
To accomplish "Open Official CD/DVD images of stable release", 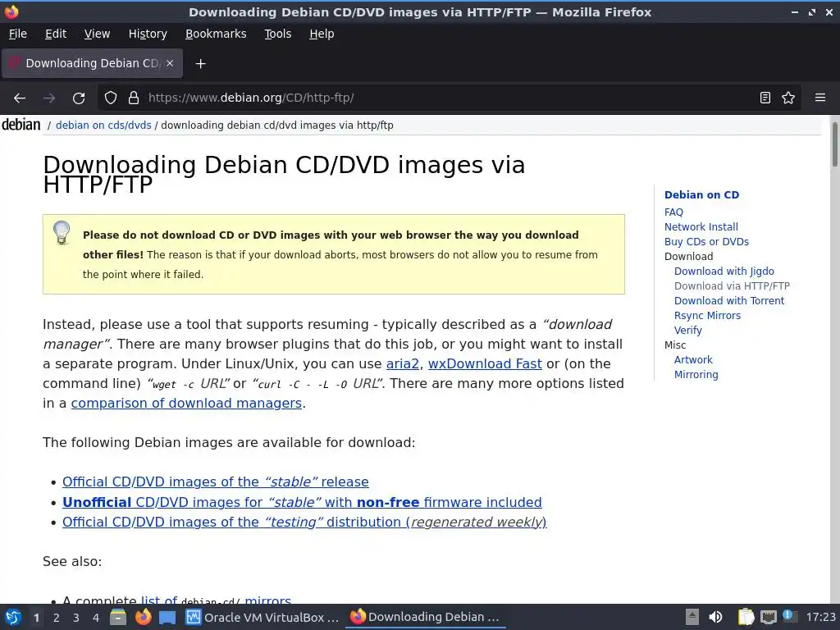I will [x=216, y=482].
